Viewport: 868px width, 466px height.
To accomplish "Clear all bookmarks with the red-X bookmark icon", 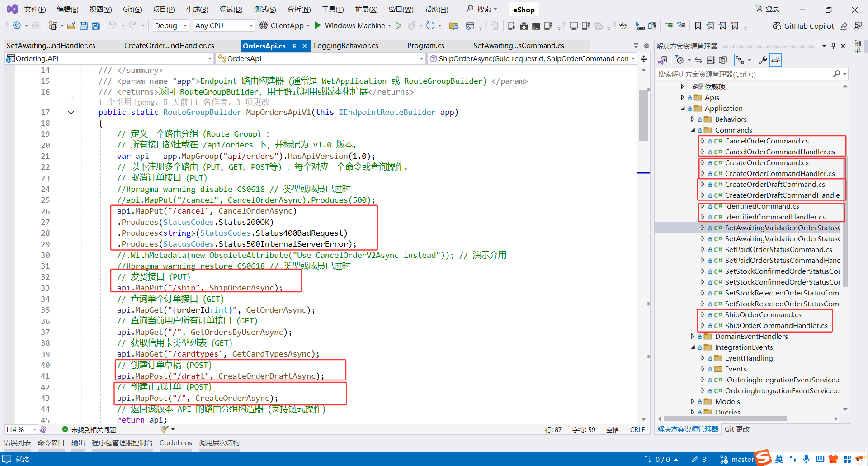I will click(x=735, y=26).
